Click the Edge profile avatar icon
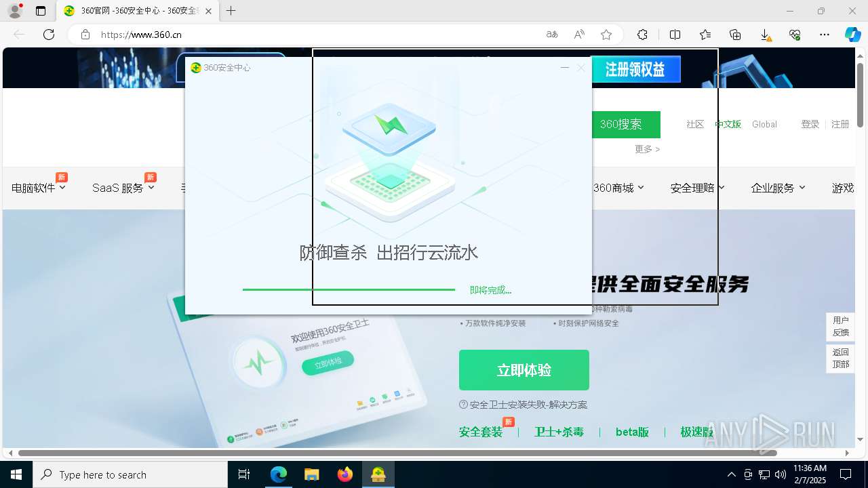868x488 pixels. (15, 11)
